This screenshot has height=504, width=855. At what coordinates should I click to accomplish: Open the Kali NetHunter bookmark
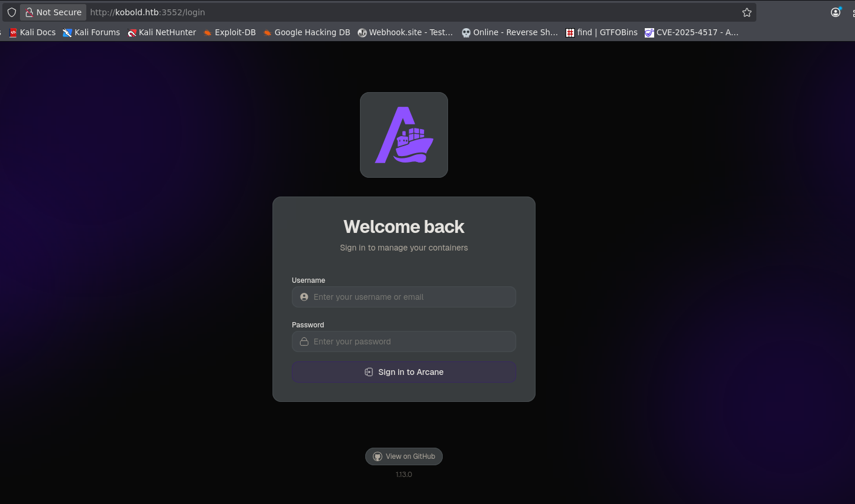161,32
